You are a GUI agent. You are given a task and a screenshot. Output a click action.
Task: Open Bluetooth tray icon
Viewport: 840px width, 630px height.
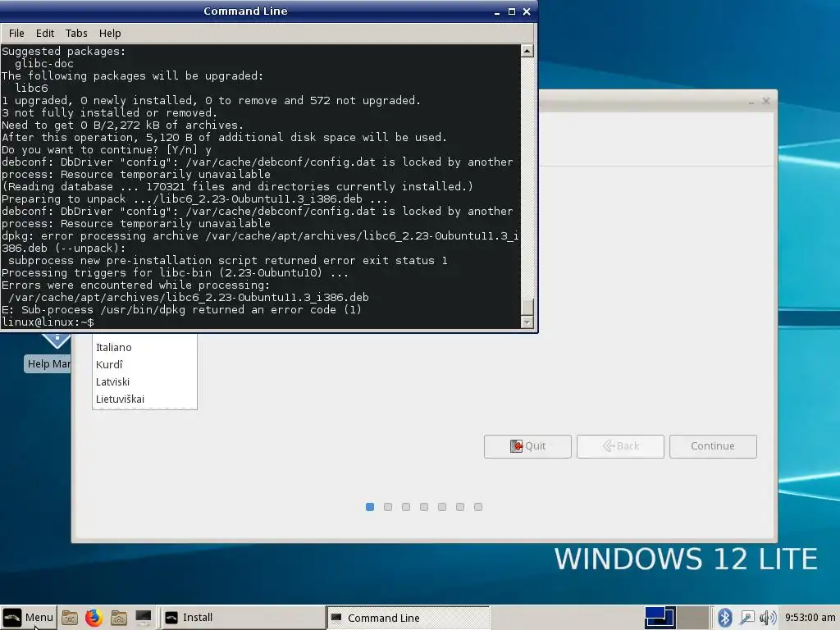tap(725, 617)
